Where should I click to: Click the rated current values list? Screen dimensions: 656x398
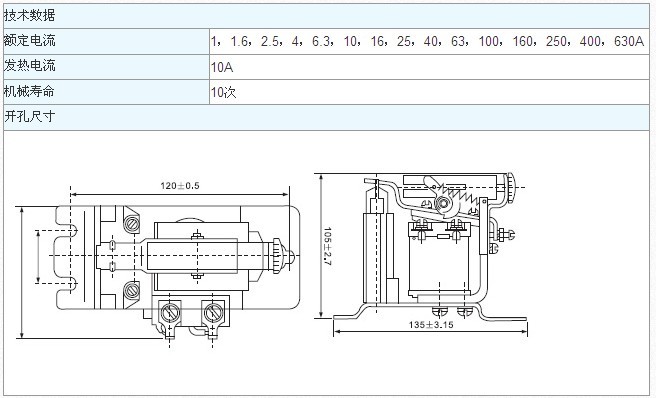tap(428, 41)
